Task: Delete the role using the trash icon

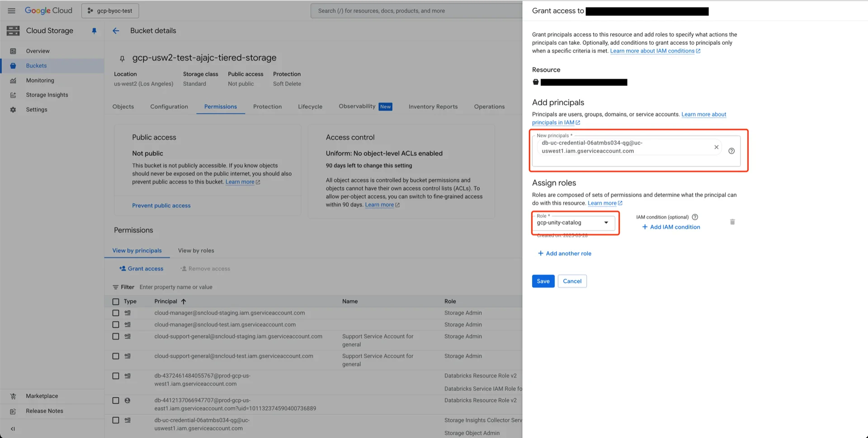Action: click(x=732, y=222)
